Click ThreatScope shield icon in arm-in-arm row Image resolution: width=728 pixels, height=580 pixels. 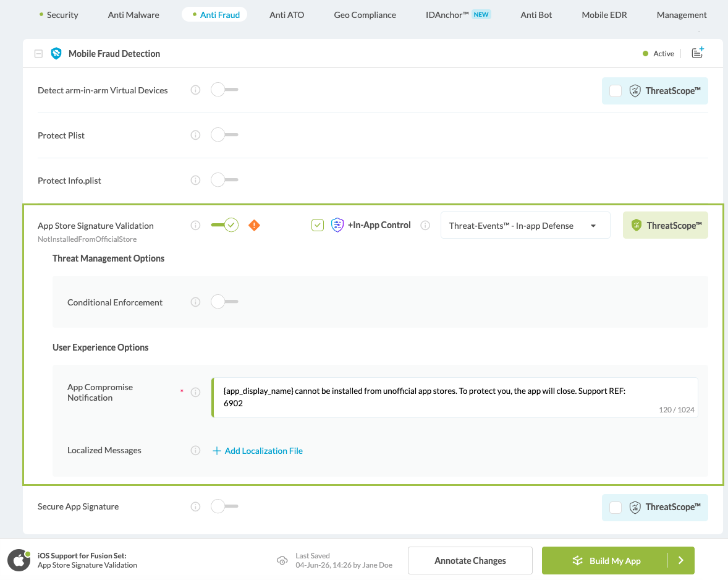pos(635,90)
